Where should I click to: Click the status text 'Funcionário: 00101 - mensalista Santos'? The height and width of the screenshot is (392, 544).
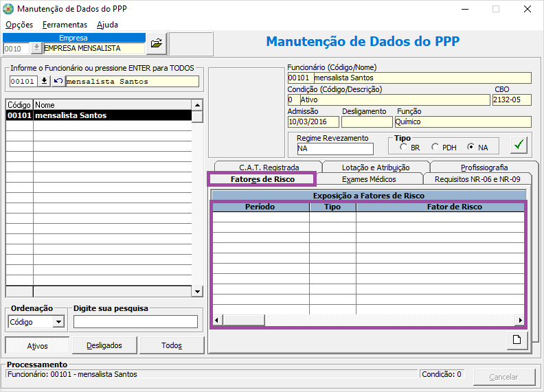coord(72,374)
